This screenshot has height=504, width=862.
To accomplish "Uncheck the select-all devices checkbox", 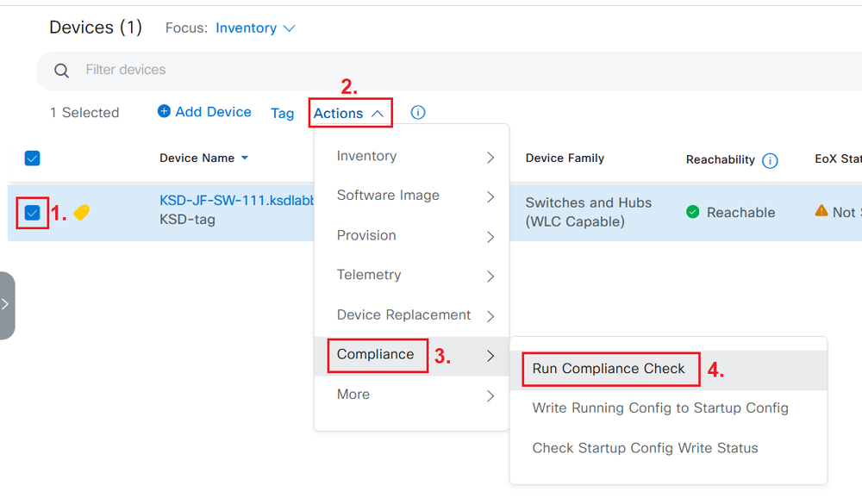I will coord(32,159).
